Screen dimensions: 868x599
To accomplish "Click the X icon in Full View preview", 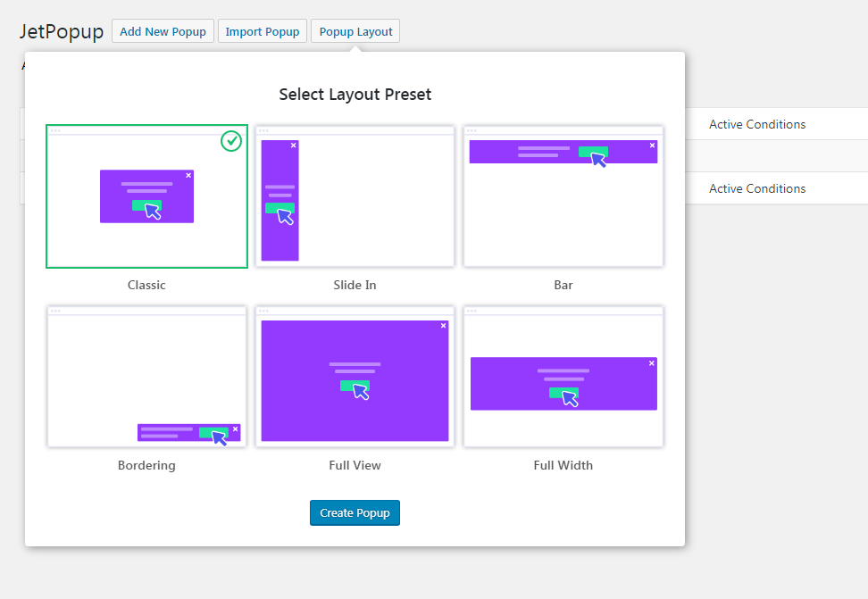I will tap(443, 326).
